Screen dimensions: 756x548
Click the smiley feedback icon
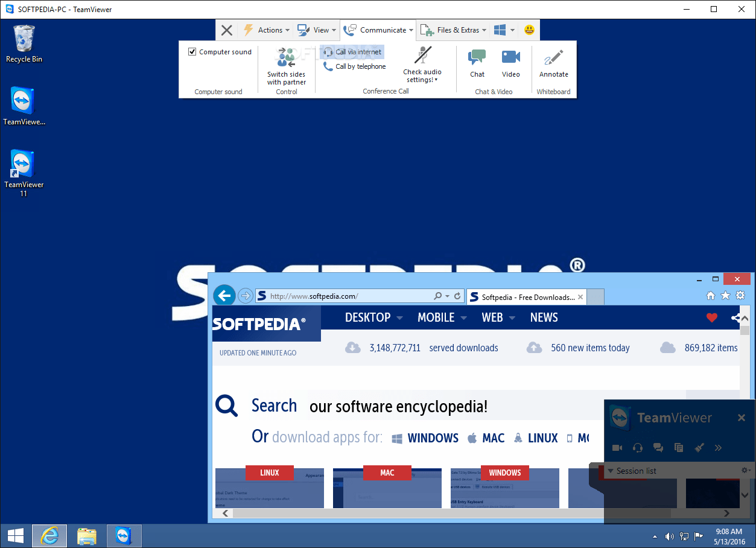529,30
